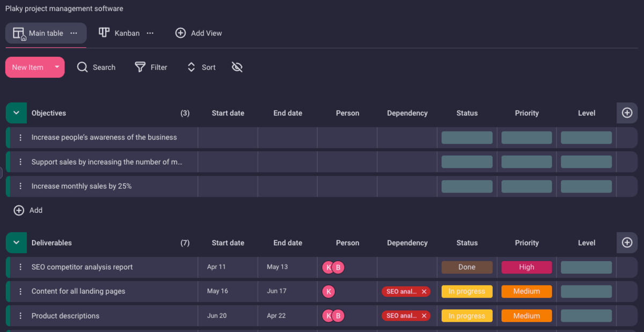Add column to Deliverables group
Screen dimensions: 644x332
(627, 243)
